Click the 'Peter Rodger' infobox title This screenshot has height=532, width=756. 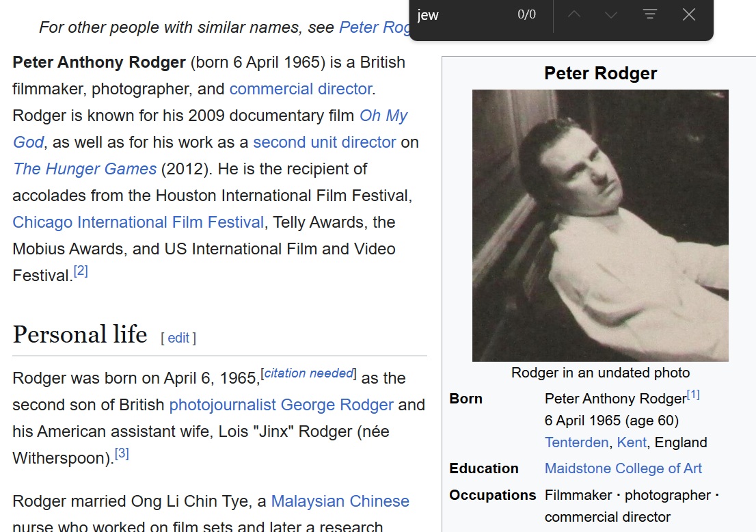tap(600, 73)
